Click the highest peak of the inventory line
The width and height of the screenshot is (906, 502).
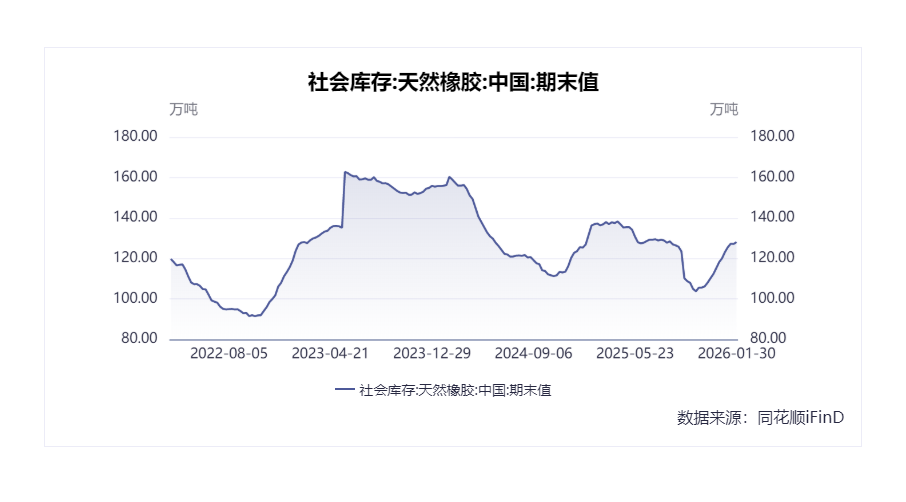(x=345, y=172)
